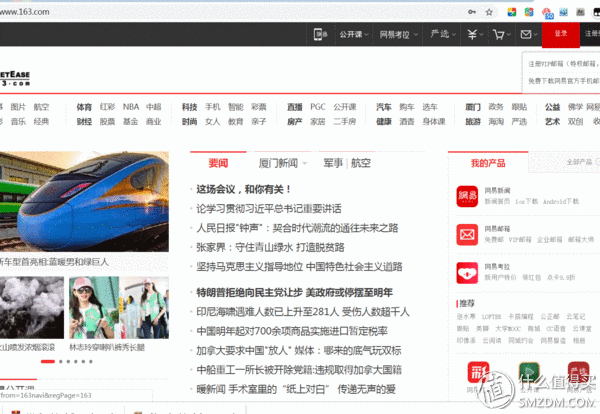600x414 pixels.
Task: Click the red 登录 login button
Action: (x=561, y=34)
